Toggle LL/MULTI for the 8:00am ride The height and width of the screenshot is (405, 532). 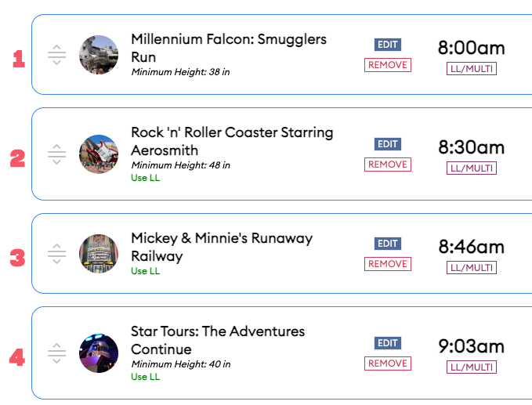coord(471,69)
